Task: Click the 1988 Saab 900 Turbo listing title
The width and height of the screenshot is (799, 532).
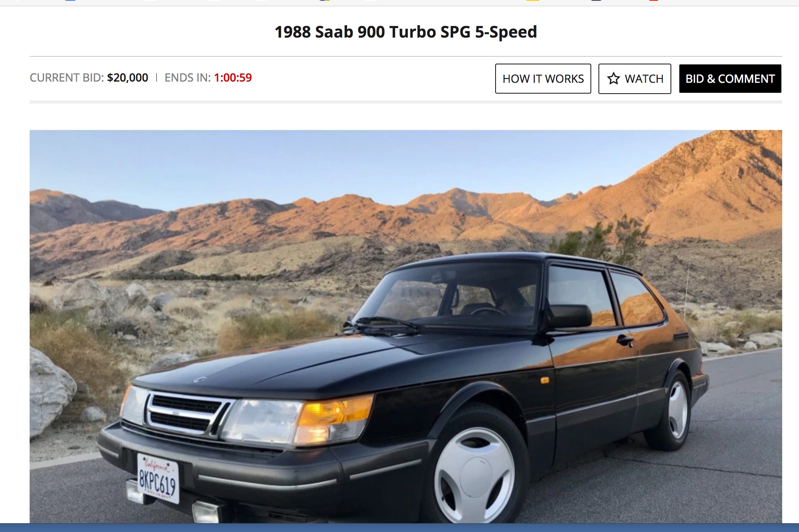Action: 406,32
